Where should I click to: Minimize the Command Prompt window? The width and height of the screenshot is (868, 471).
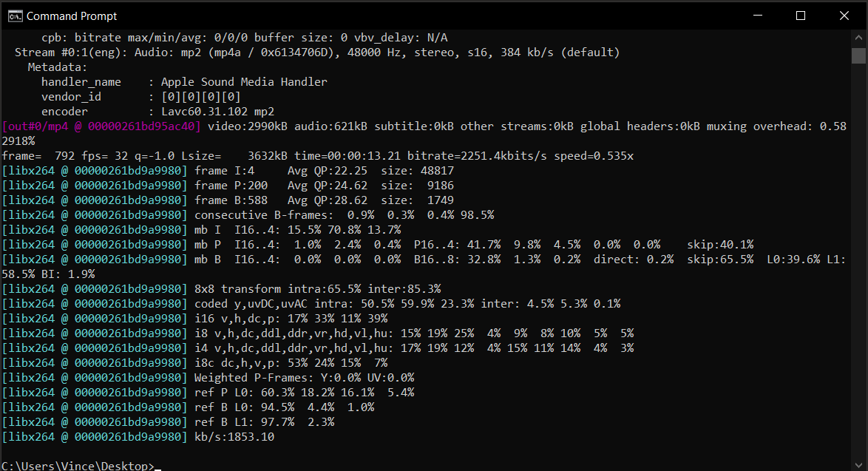point(759,15)
